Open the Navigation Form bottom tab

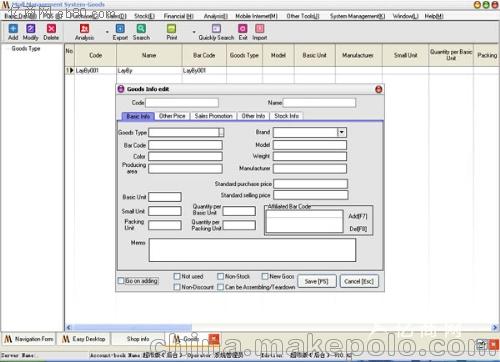point(29,339)
